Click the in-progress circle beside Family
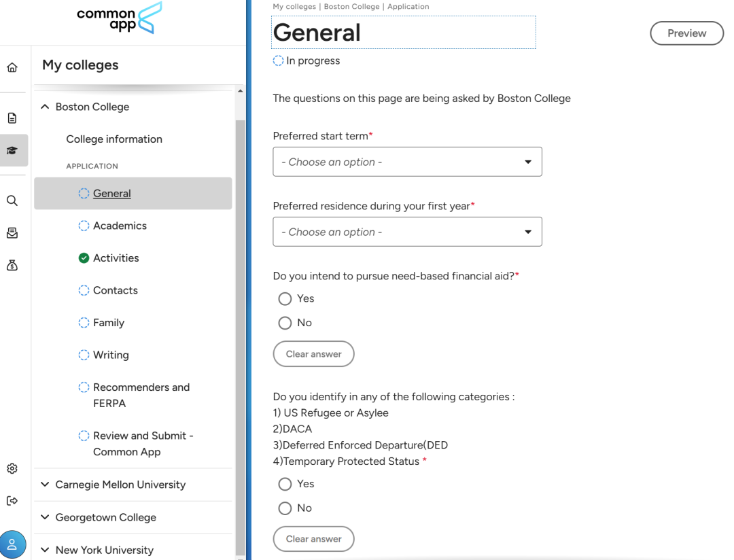The image size is (734, 560). click(84, 323)
